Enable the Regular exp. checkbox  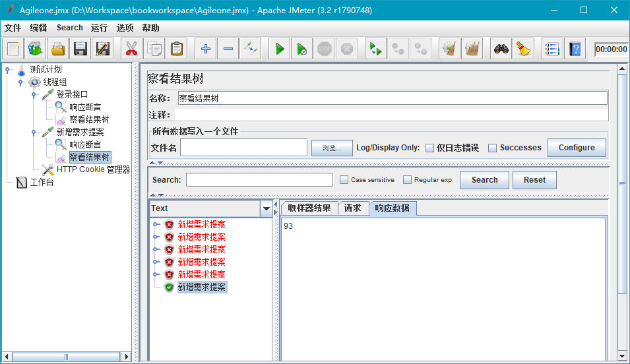tap(407, 179)
